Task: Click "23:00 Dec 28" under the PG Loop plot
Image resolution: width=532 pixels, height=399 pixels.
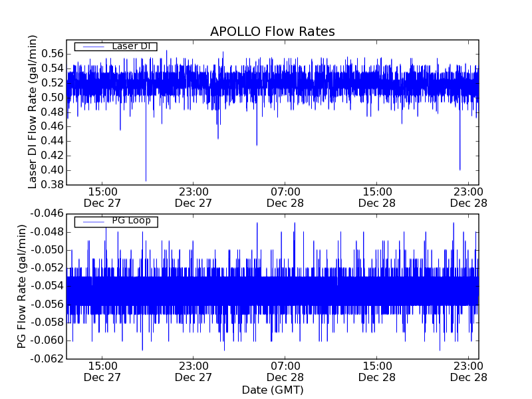Action: pyautogui.click(x=469, y=372)
